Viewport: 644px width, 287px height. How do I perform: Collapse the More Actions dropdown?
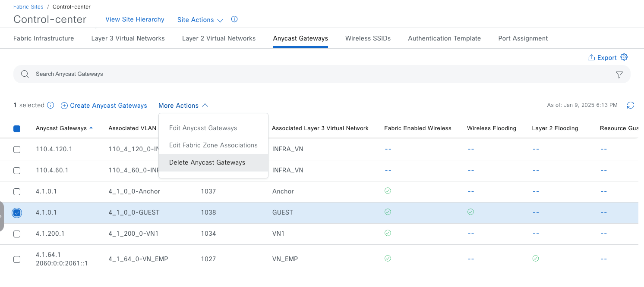[183, 106]
